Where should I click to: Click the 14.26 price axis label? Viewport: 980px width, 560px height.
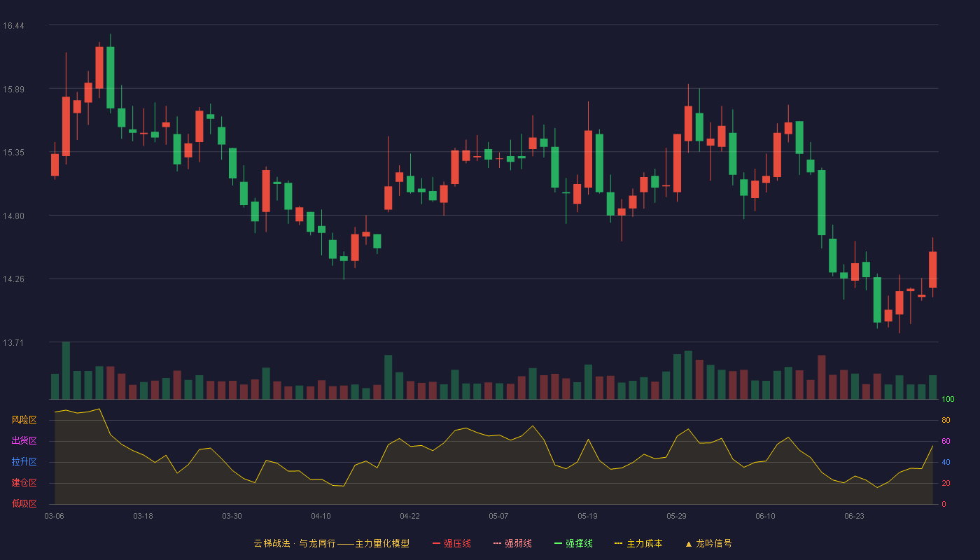pyautogui.click(x=13, y=279)
